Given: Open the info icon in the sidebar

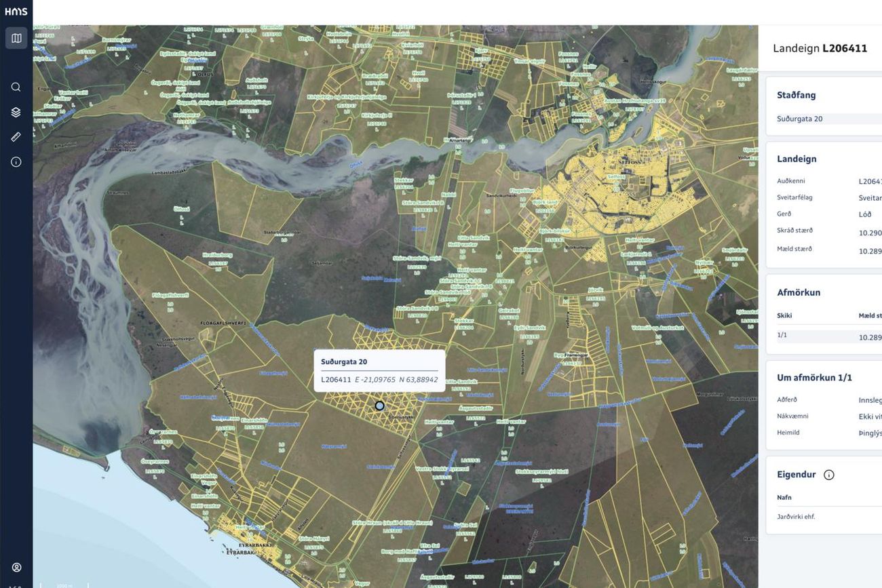Looking at the screenshot, I should coord(16,162).
